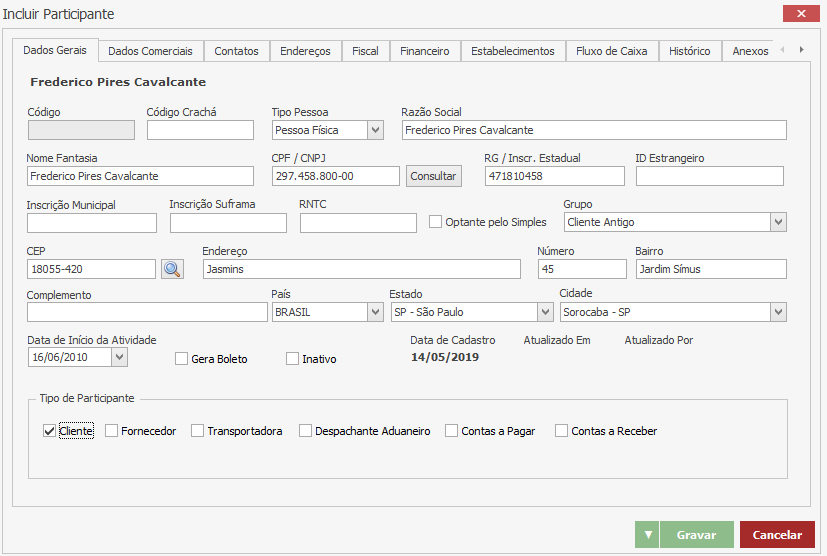Screen dimensions: 827x556
Task: Click the Código Crachá input field
Action: [200, 130]
